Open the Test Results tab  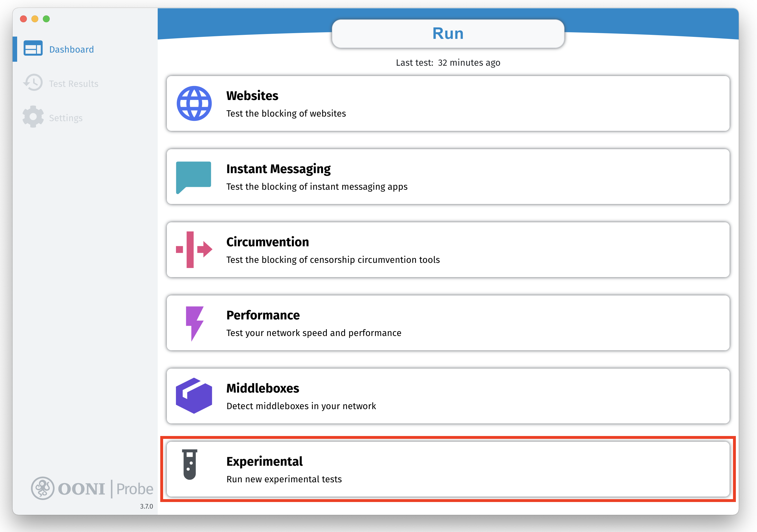tap(73, 84)
